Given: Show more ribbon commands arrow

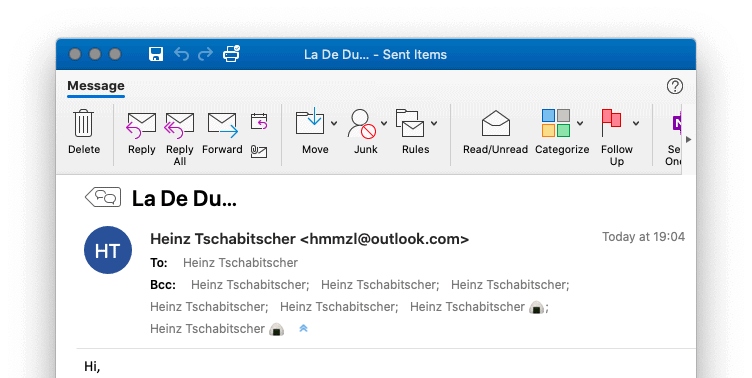Looking at the screenshot, I should pos(689,140).
